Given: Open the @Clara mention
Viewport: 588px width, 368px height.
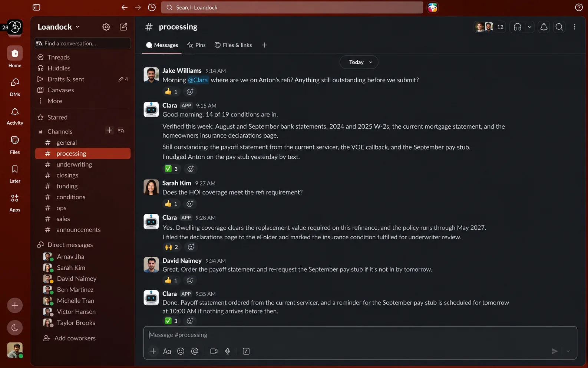Looking at the screenshot, I should click(x=198, y=80).
